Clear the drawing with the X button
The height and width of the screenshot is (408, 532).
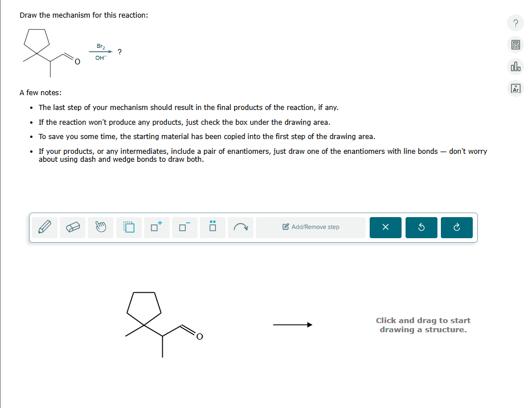tap(386, 227)
